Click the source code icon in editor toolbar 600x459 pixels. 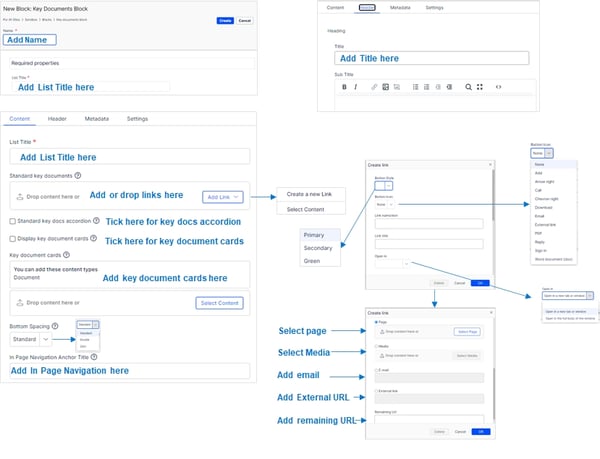[498, 87]
